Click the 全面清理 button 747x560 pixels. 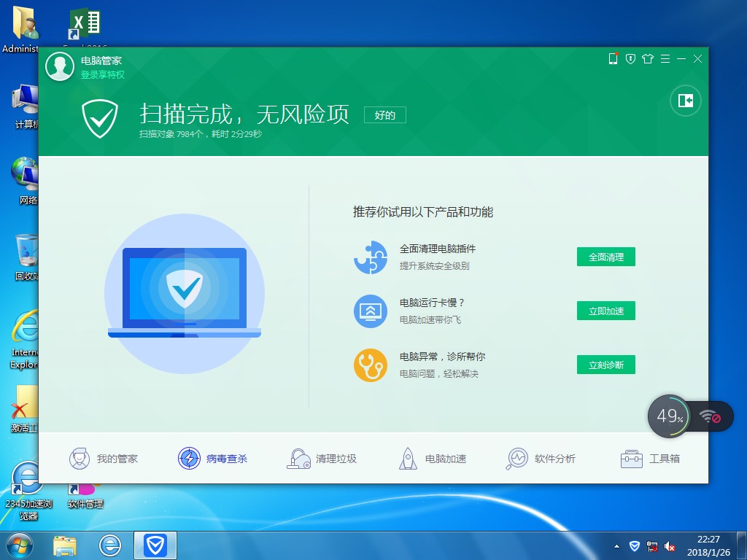(x=606, y=257)
